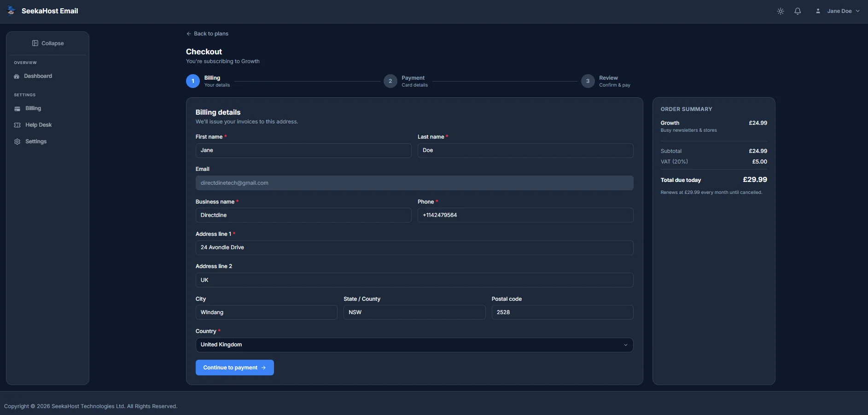This screenshot has height=415, width=868.
Task: Edit the Postal code field
Action: (563, 312)
